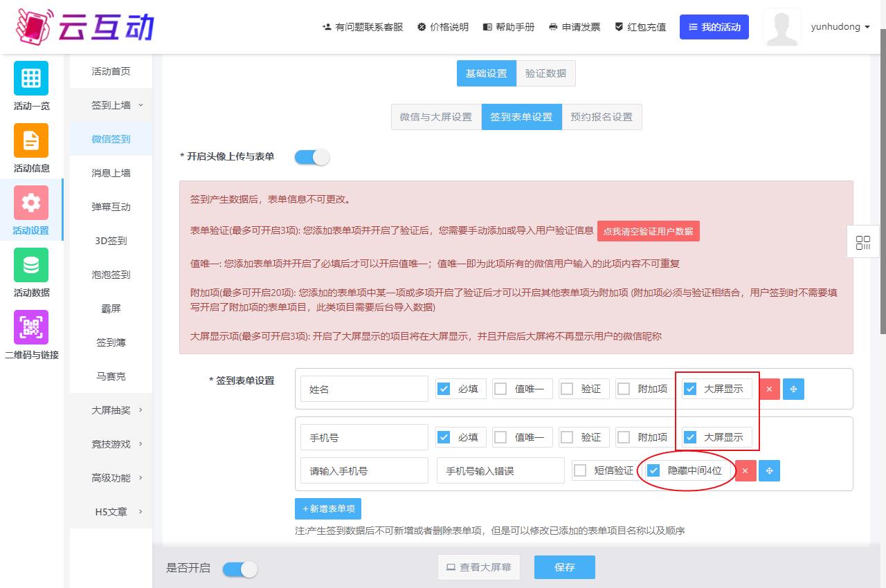
Task: Switch to the 验证数据 tab
Action: (x=545, y=73)
